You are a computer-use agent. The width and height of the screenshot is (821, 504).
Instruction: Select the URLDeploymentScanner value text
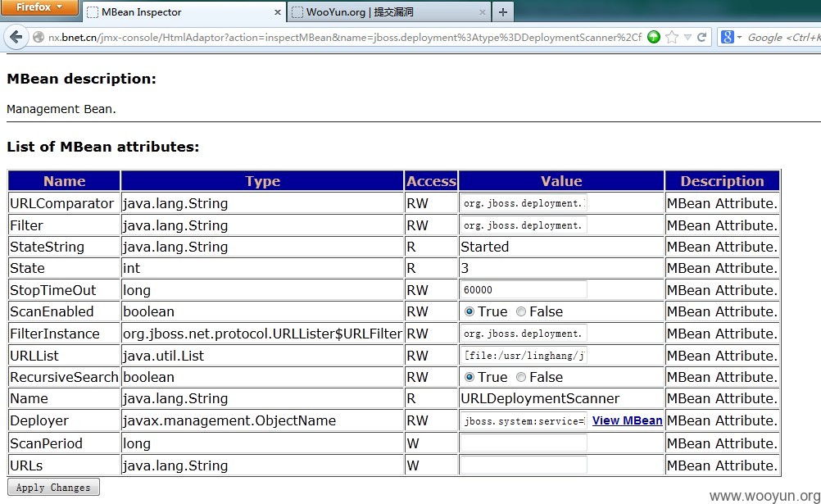[x=540, y=399]
